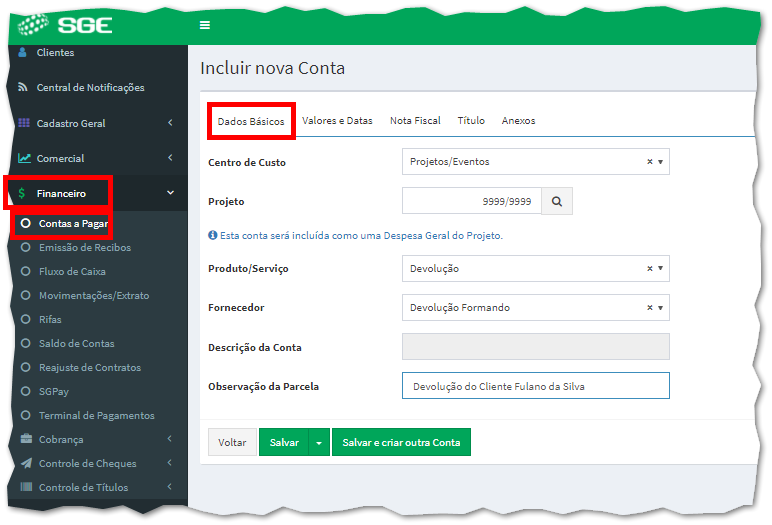Image resolution: width=772 pixels, height=525 pixels.
Task: Click the Cadastro Geral grid icon
Action: [x=24, y=123]
